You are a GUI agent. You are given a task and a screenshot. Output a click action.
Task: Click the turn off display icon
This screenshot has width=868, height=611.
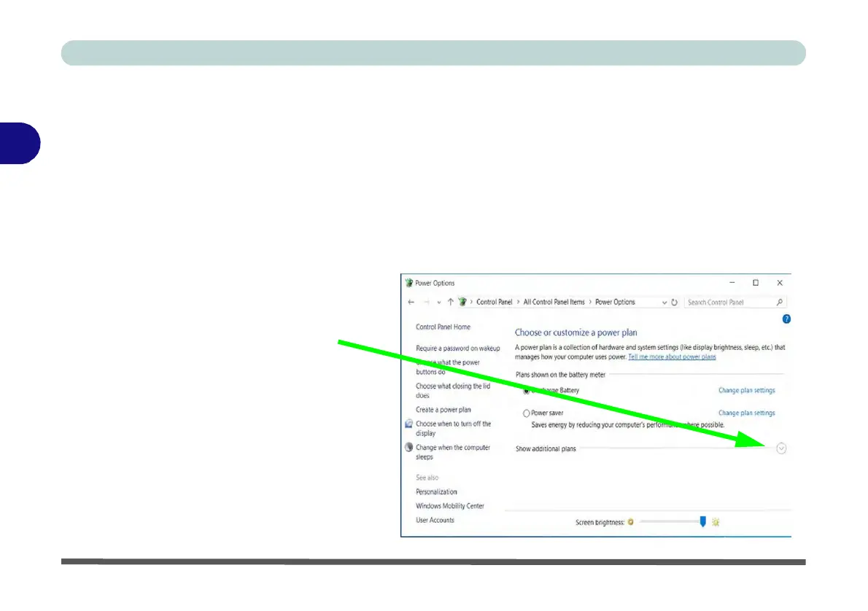click(408, 424)
